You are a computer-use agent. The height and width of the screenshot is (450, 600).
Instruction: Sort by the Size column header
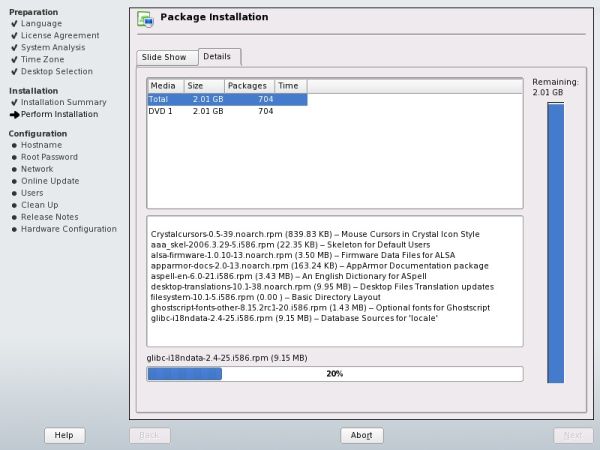click(x=204, y=86)
